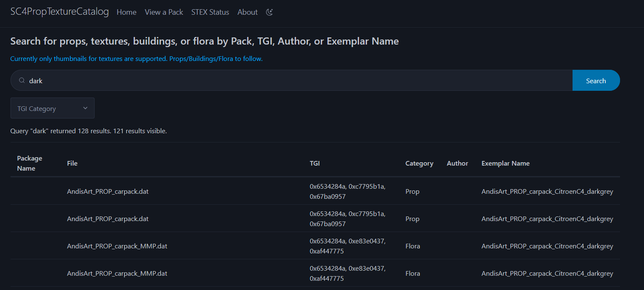Open View a Pack page
This screenshot has width=644, height=290.
(x=164, y=12)
